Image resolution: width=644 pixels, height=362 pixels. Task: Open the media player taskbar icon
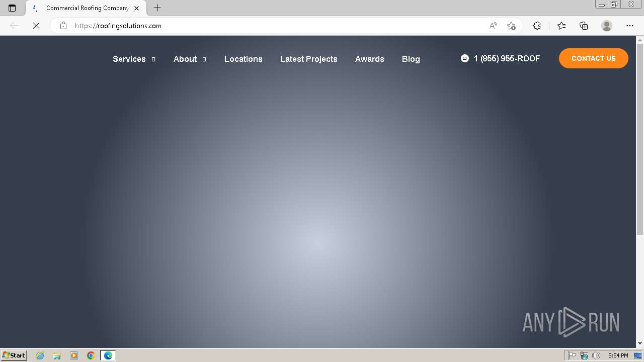tap(74, 355)
